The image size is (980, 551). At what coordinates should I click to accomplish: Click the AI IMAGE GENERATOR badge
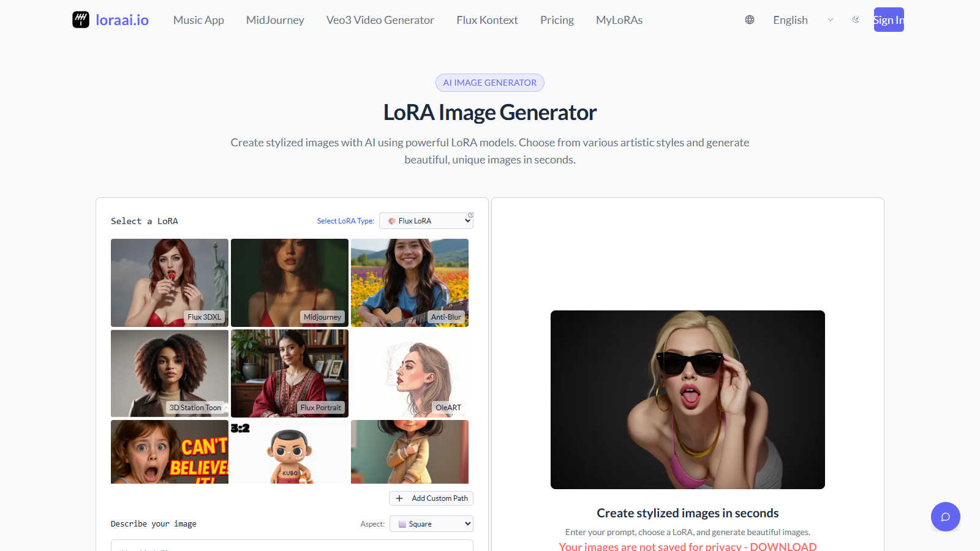490,83
